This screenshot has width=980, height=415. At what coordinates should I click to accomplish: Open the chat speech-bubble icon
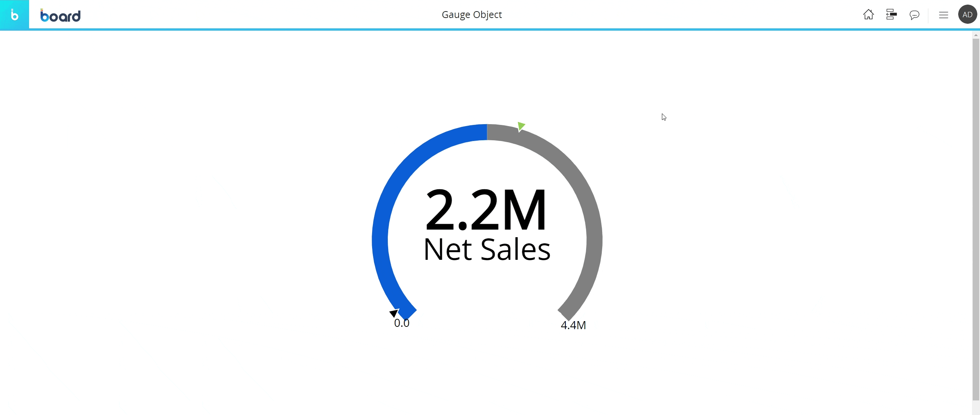click(914, 15)
